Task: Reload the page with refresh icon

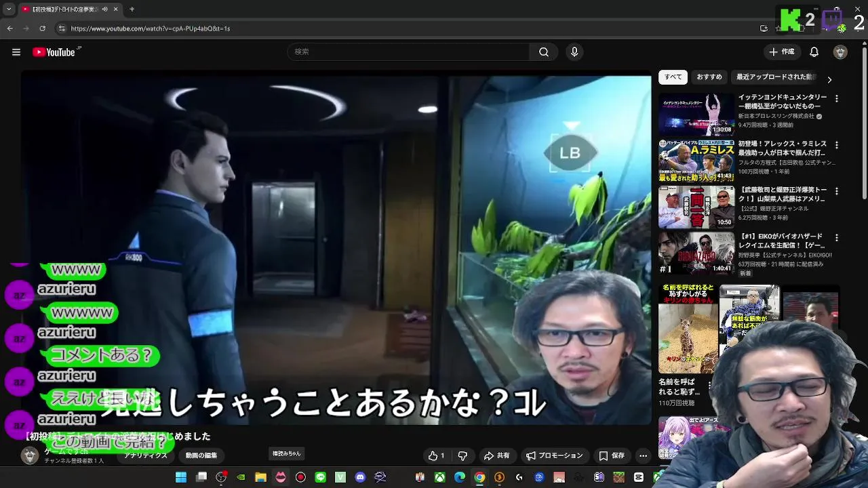Action: pyautogui.click(x=42, y=28)
